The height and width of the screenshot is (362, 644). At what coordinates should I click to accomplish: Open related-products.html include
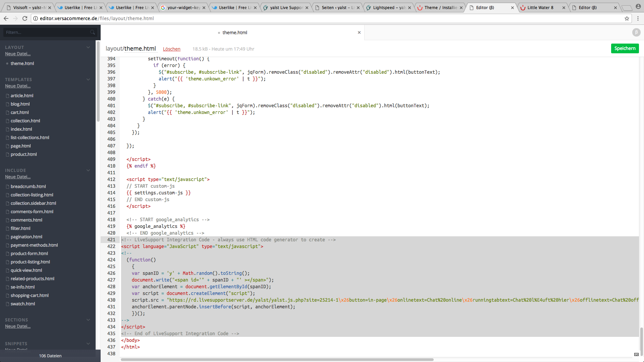(x=32, y=279)
